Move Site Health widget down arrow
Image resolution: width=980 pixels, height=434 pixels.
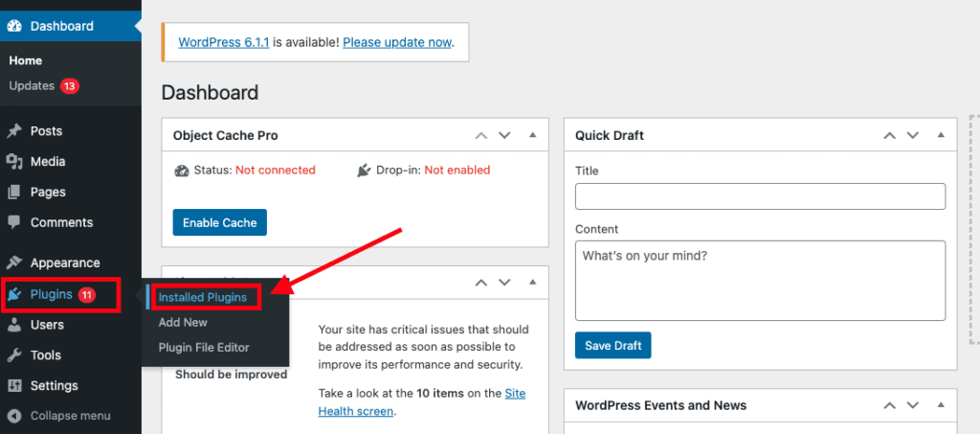click(x=504, y=282)
